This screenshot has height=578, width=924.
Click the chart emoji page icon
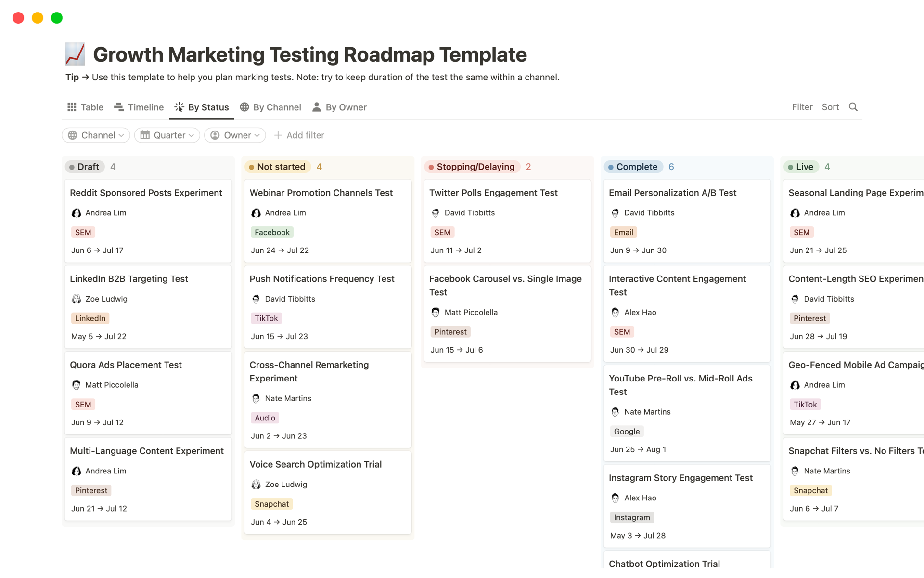point(75,54)
